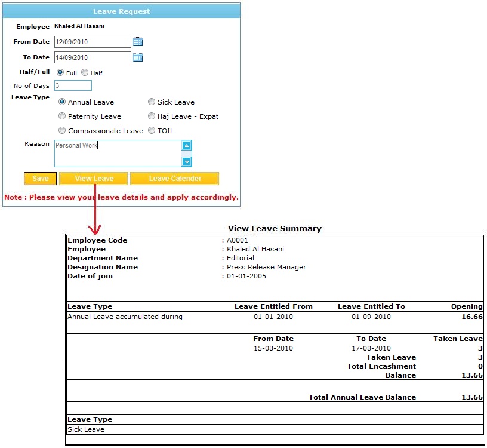Click the Reason box scroll down arrow
This screenshot has width=487, height=448.
click(186, 162)
